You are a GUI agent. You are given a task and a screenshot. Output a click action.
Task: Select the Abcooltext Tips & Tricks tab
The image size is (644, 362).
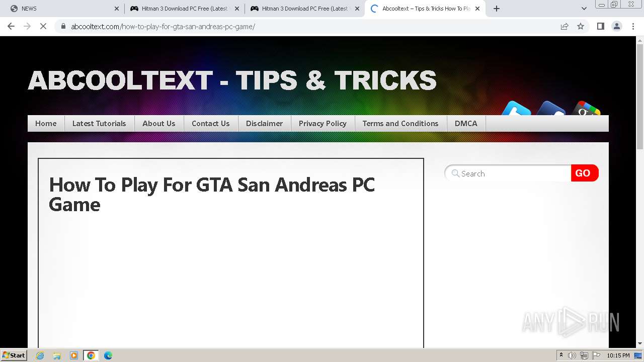coord(425,9)
